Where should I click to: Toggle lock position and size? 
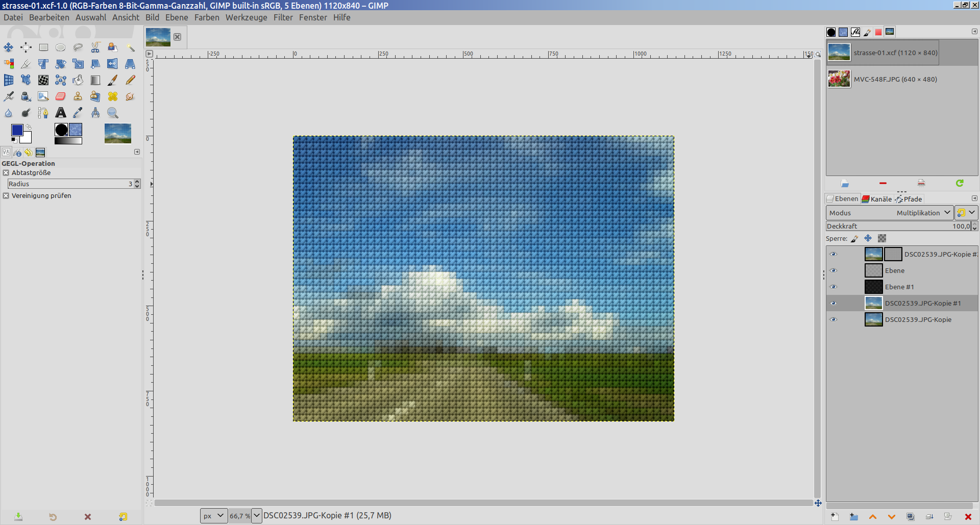(x=868, y=238)
